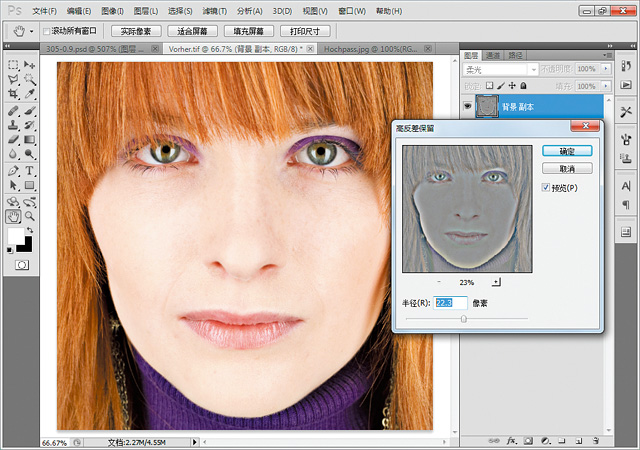640x450 pixels.
Task: Delete layer with trash icon
Action: coord(596,441)
